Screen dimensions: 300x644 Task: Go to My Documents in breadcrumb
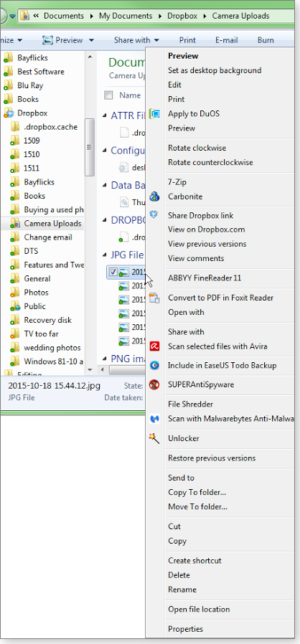(126, 16)
